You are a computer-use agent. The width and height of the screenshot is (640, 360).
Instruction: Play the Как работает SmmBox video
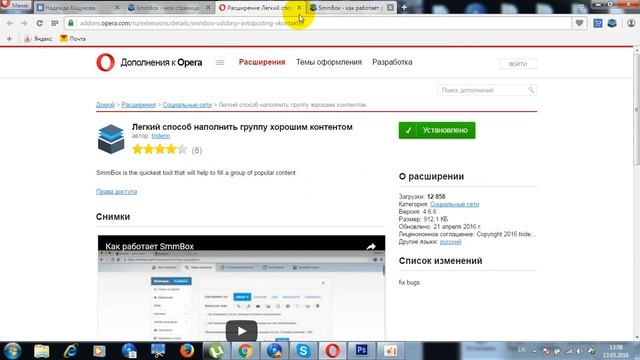[242, 331]
